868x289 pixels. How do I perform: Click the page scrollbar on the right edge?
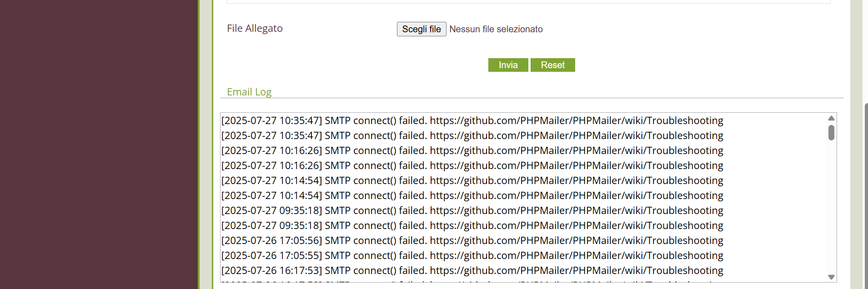click(x=866, y=195)
